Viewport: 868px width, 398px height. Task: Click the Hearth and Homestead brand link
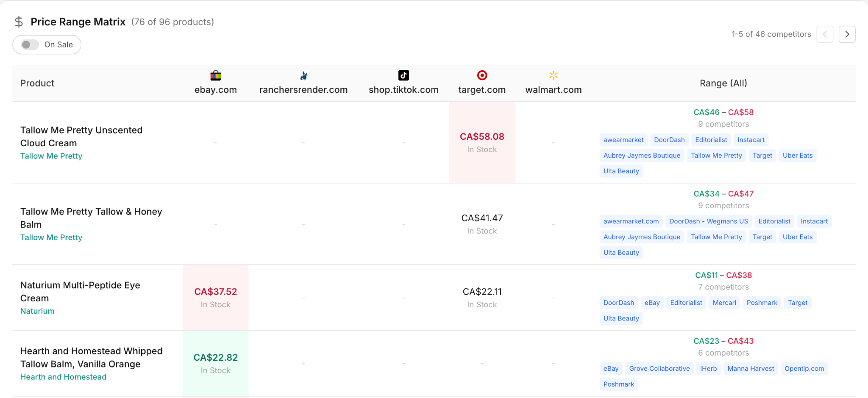coord(63,377)
